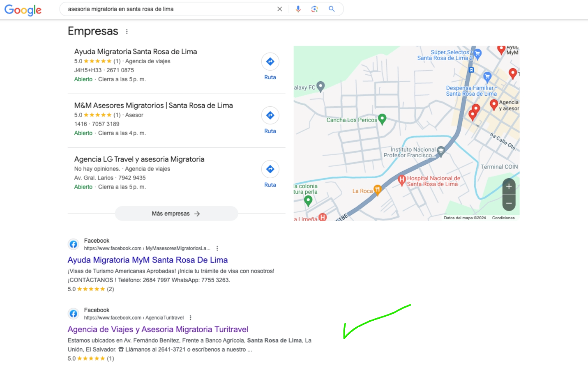Select Instituto Nacional school map pin
The height and width of the screenshot is (370, 588).
coord(441,152)
